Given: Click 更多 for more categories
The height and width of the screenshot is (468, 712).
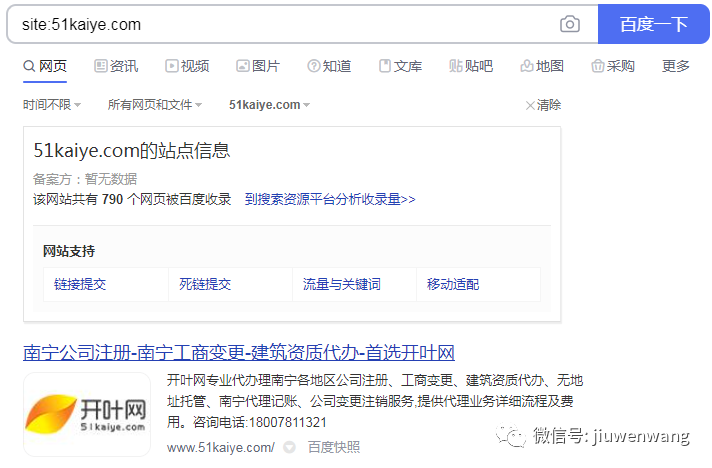Looking at the screenshot, I should pos(676,66).
